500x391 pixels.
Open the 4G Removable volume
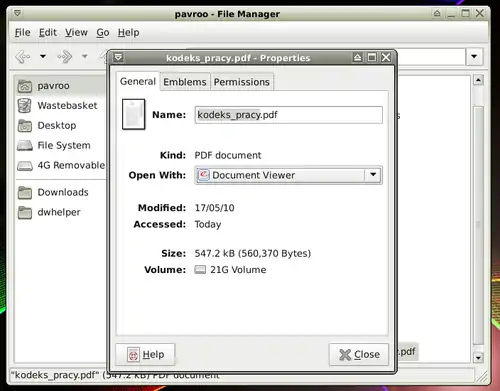60,165
